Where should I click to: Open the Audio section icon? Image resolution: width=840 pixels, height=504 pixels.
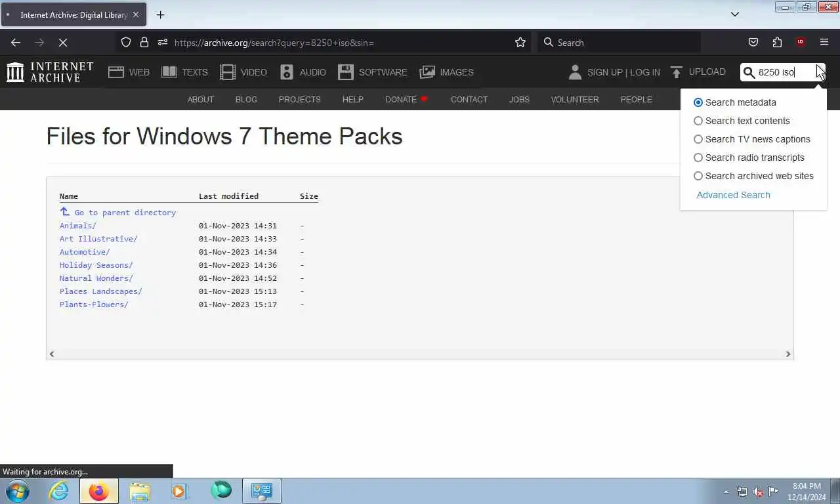pyautogui.click(x=287, y=72)
